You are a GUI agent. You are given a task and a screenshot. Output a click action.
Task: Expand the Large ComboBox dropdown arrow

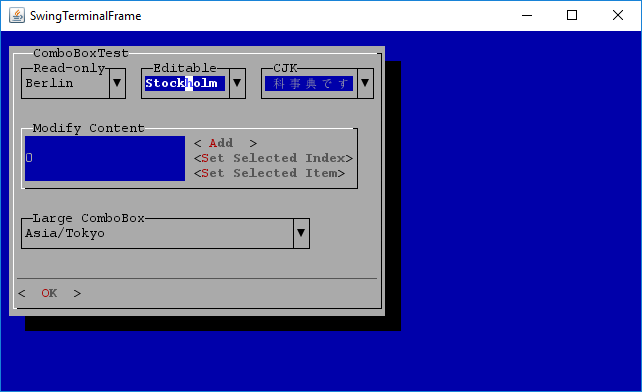301,233
